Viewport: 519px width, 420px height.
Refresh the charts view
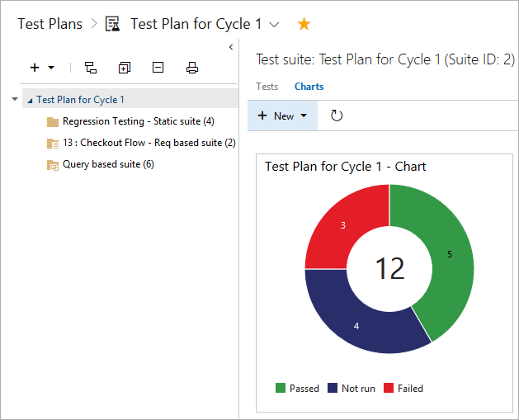pos(337,116)
